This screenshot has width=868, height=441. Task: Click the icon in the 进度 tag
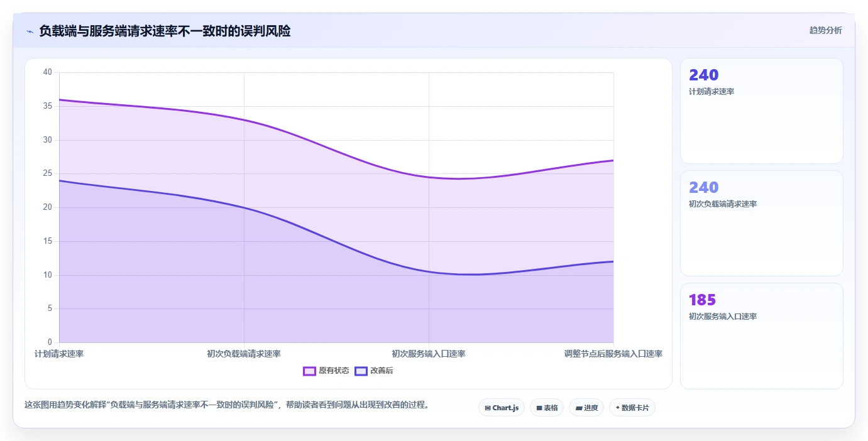click(578, 408)
